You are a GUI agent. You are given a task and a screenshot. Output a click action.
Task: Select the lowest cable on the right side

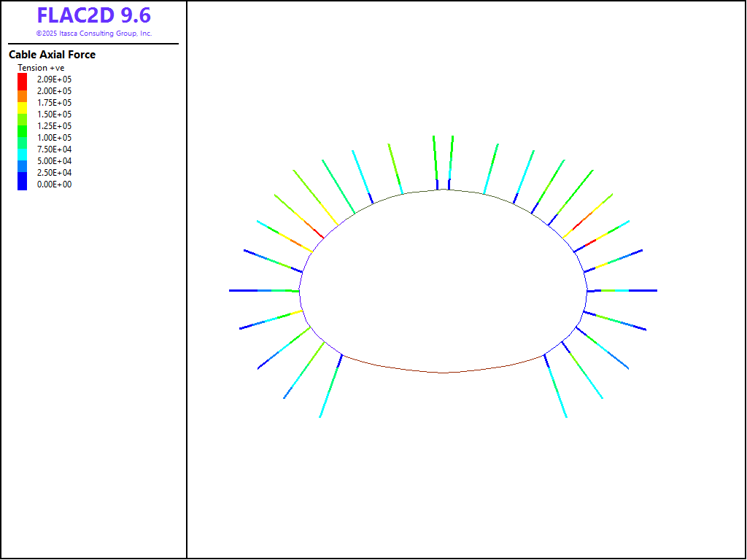[x=556, y=386]
